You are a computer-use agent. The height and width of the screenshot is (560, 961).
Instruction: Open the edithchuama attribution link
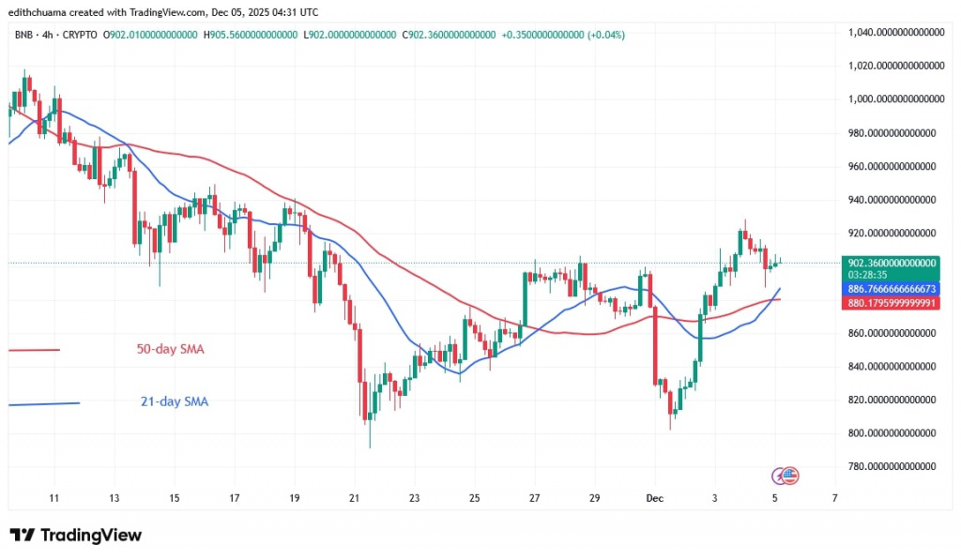[36, 12]
